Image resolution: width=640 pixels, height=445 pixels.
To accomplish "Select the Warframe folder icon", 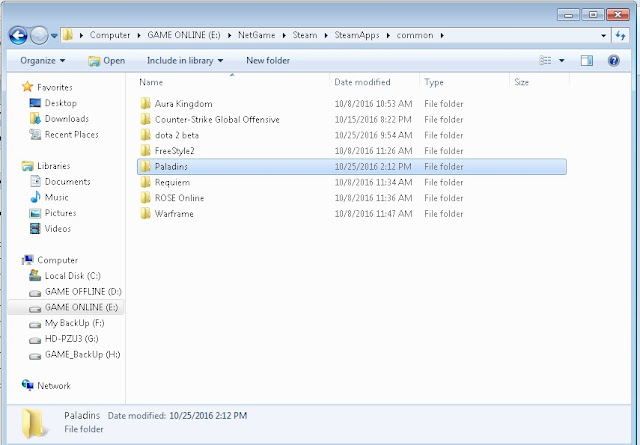I will (145, 214).
